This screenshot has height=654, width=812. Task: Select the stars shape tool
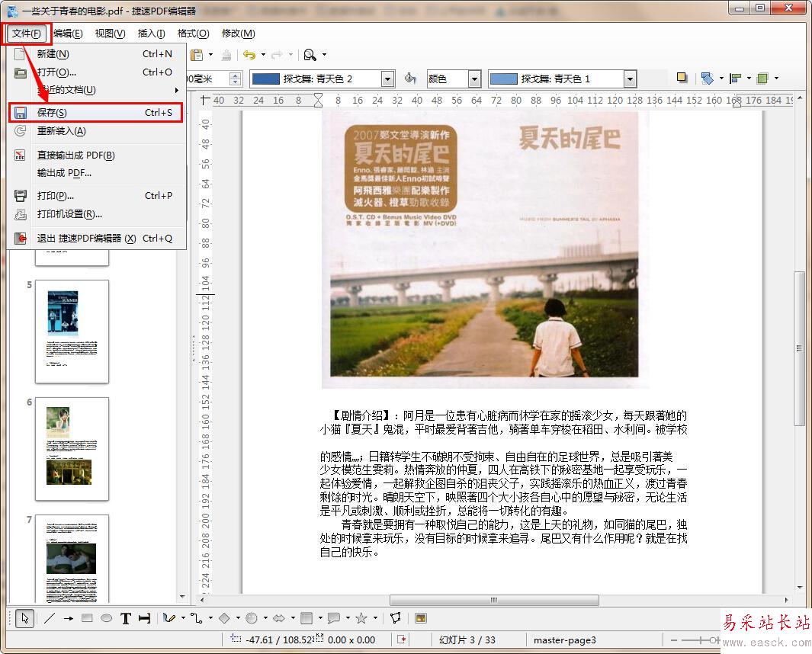[x=361, y=618]
